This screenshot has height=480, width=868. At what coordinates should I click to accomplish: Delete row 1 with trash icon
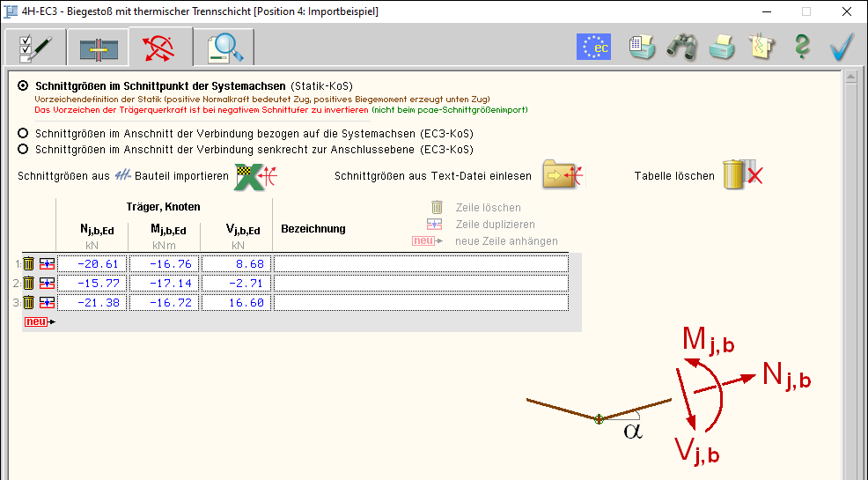28,263
